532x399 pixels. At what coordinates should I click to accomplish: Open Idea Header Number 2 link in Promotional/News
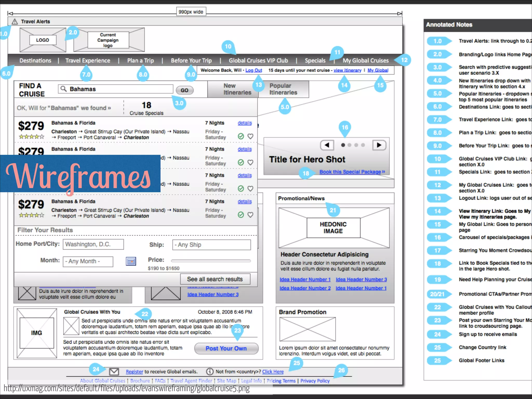[305, 288]
